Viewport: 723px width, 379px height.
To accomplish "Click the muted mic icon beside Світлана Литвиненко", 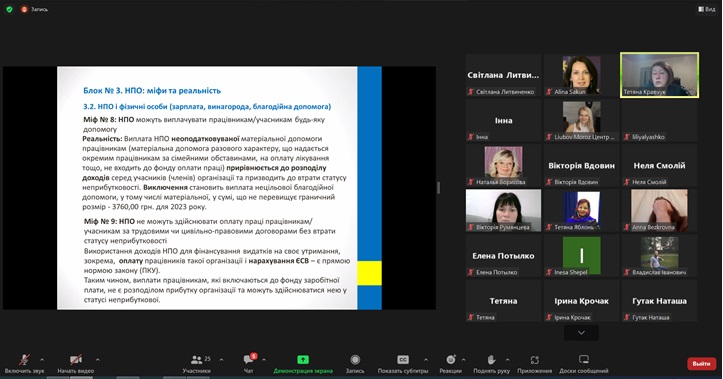I will tap(471, 92).
